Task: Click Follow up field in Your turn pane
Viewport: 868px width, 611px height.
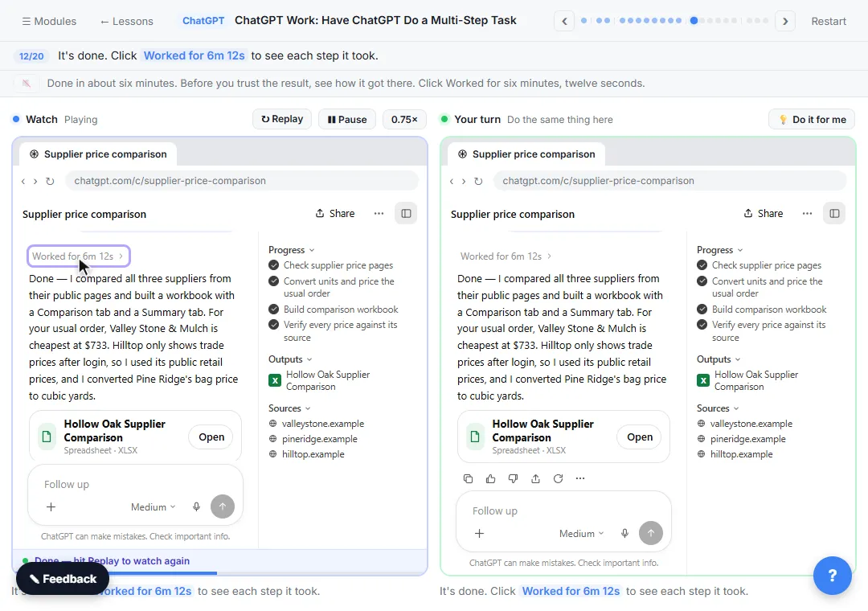Action: point(563,511)
